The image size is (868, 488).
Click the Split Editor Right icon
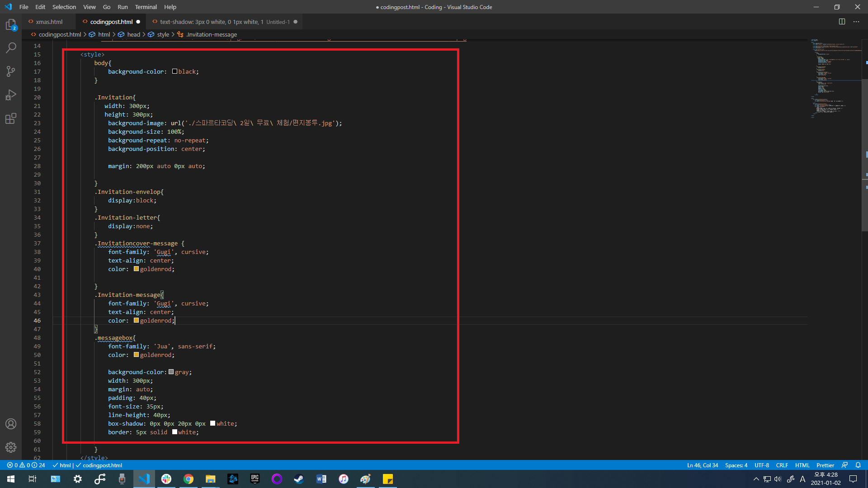(842, 22)
